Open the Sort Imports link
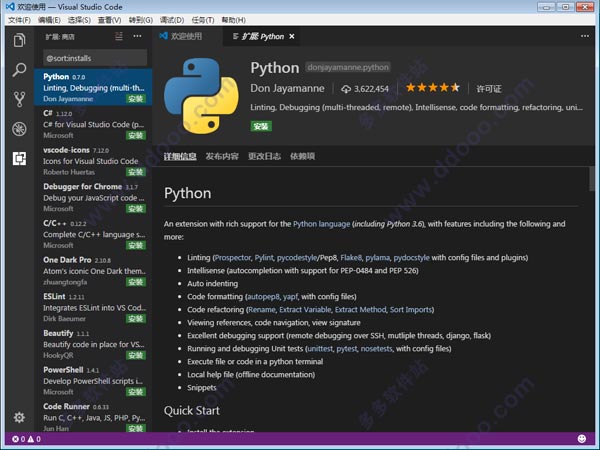 click(411, 310)
